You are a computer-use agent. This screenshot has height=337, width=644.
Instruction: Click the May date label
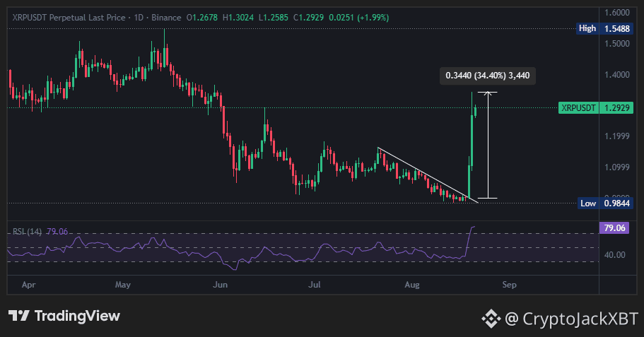pos(123,285)
